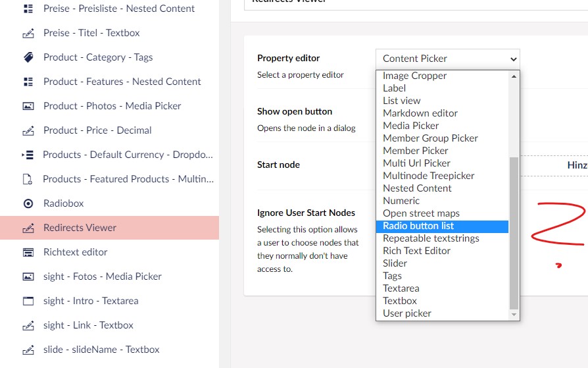
Task: Click the nested content icon beside Preise - Preisliste
Action: (28, 9)
